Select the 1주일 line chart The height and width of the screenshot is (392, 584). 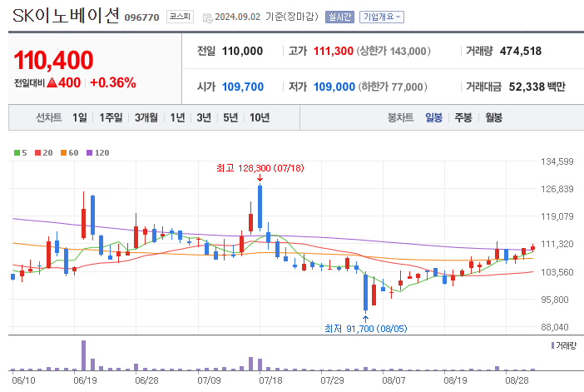[111, 117]
